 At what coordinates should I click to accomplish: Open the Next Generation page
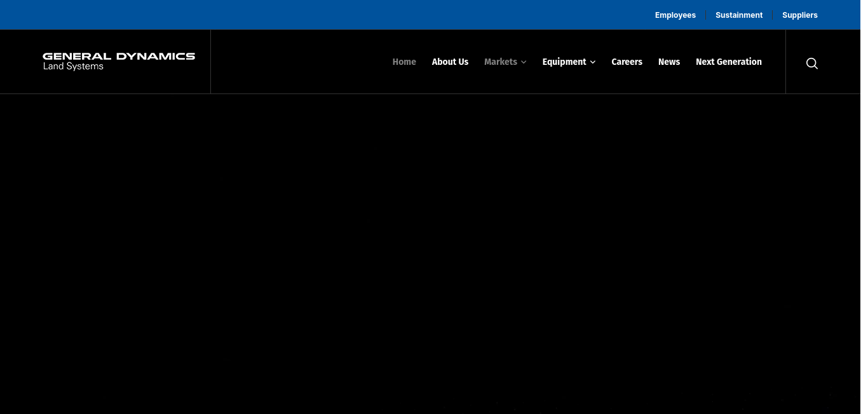coord(729,62)
